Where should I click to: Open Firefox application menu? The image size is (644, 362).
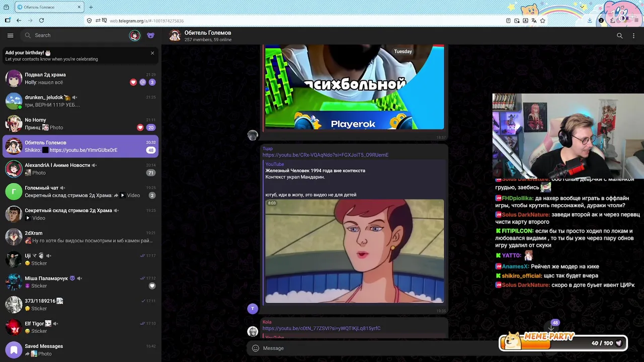(635, 21)
